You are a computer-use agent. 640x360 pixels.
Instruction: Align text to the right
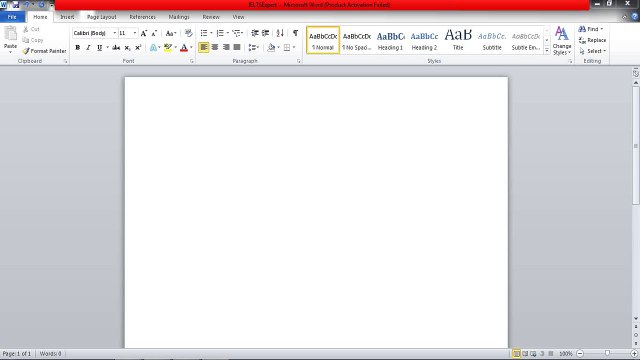[226, 48]
